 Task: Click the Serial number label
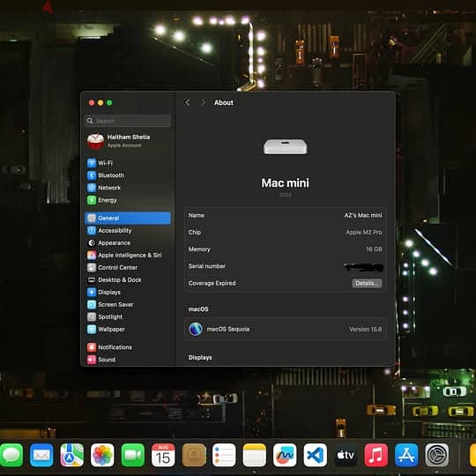[x=207, y=266]
